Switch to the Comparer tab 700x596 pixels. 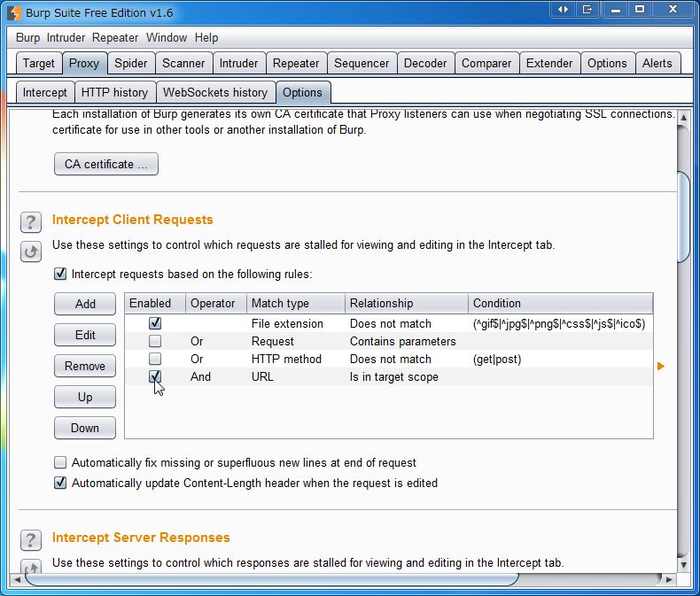pos(486,64)
